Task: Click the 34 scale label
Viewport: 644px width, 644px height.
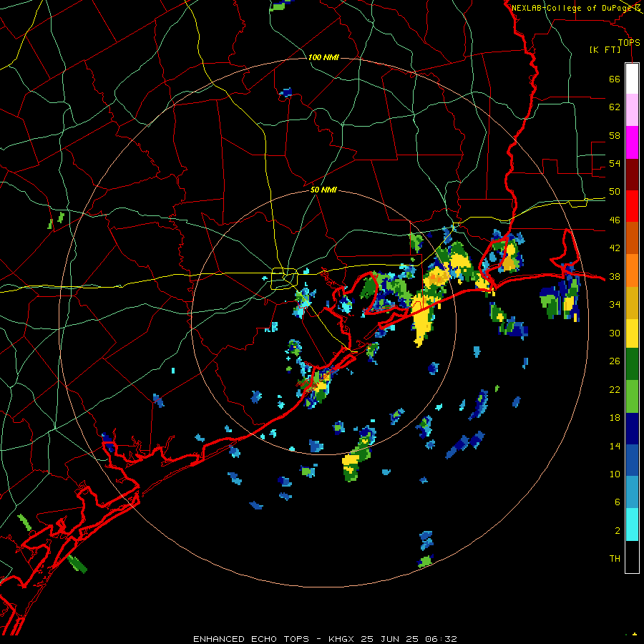Action: coord(615,304)
